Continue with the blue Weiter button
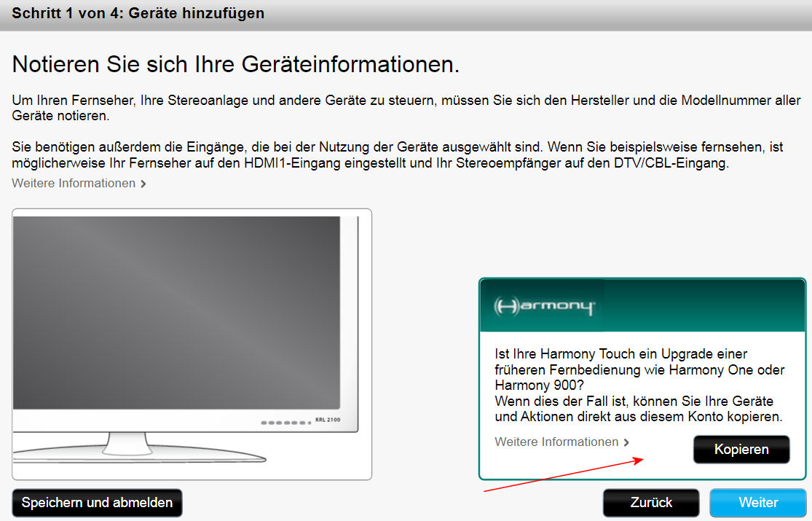This screenshot has height=521, width=812. point(758,502)
